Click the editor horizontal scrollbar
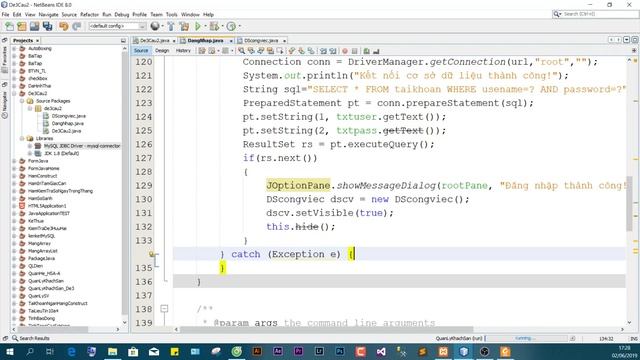This screenshot has height=360, width=640. tap(327, 329)
